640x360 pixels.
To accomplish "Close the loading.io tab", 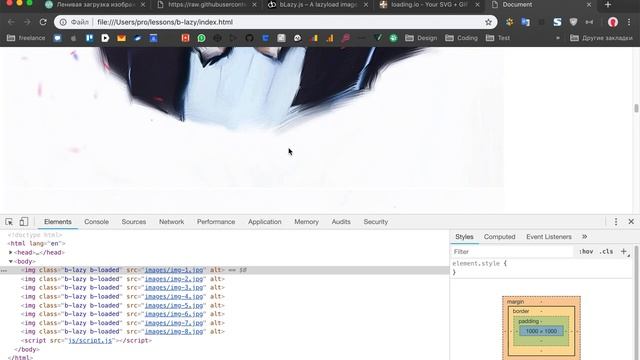I will tap(477, 4).
